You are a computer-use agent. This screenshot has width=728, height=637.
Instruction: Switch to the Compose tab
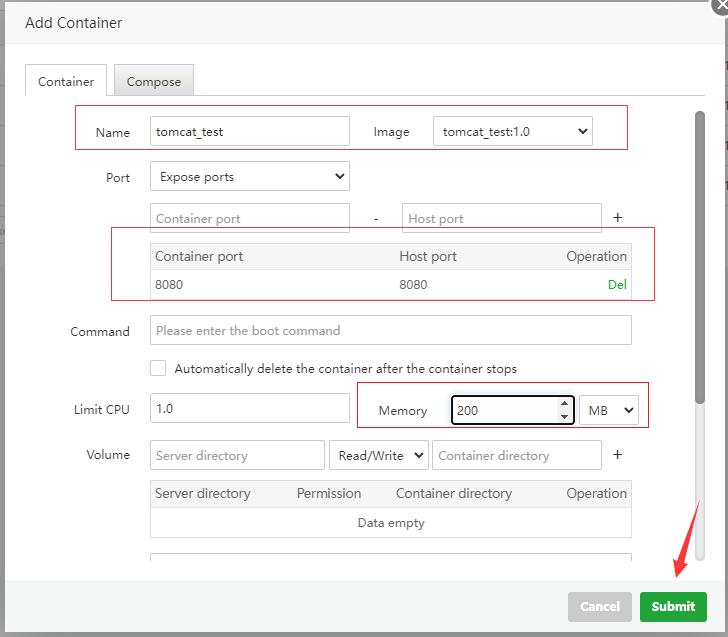click(x=154, y=81)
